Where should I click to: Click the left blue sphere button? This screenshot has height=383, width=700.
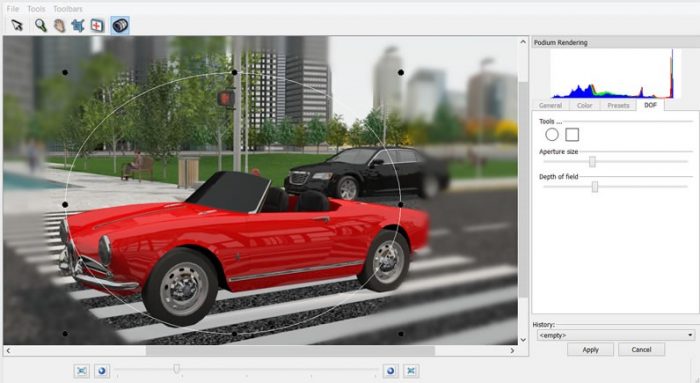tap(102, 371)
